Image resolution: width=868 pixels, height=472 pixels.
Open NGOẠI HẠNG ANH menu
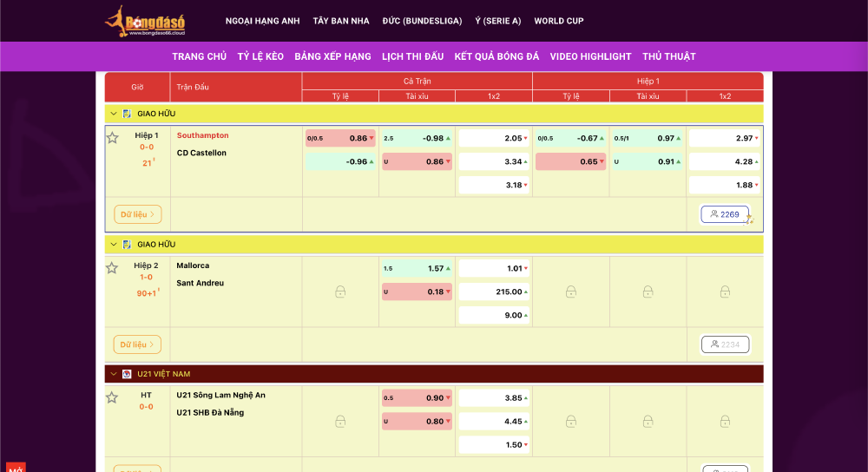click(x=262, y=21)
